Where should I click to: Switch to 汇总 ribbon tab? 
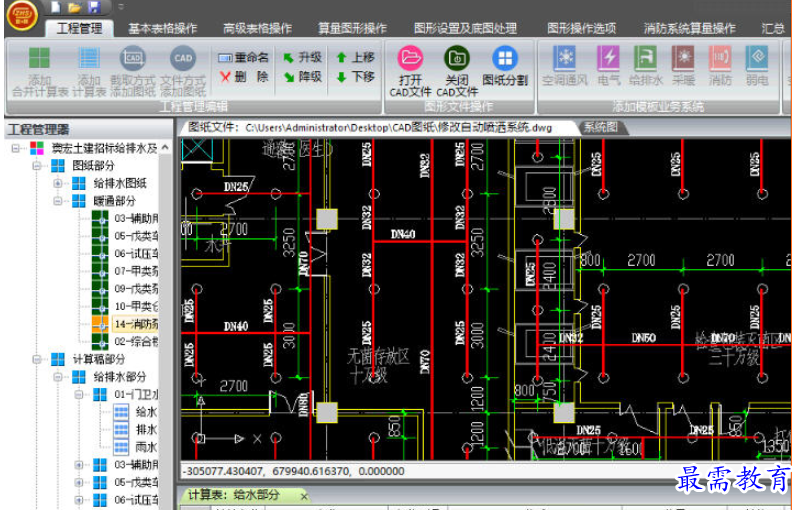pyautogui.click(x=773, y=29)
